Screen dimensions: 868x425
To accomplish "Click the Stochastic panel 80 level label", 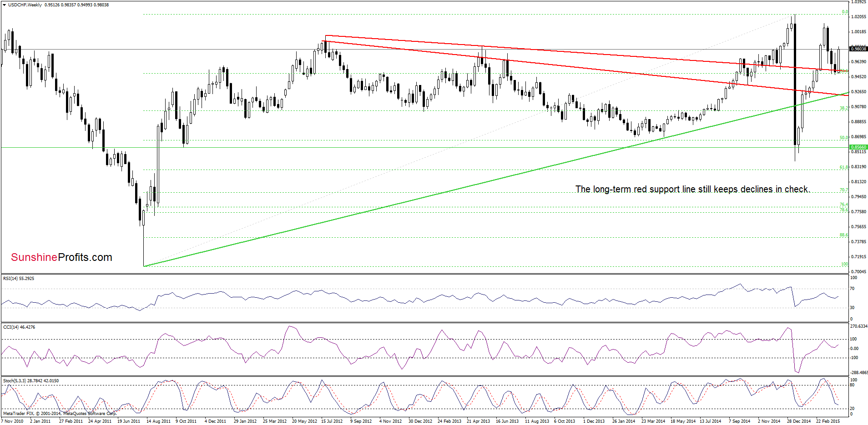I will point(853,385).
